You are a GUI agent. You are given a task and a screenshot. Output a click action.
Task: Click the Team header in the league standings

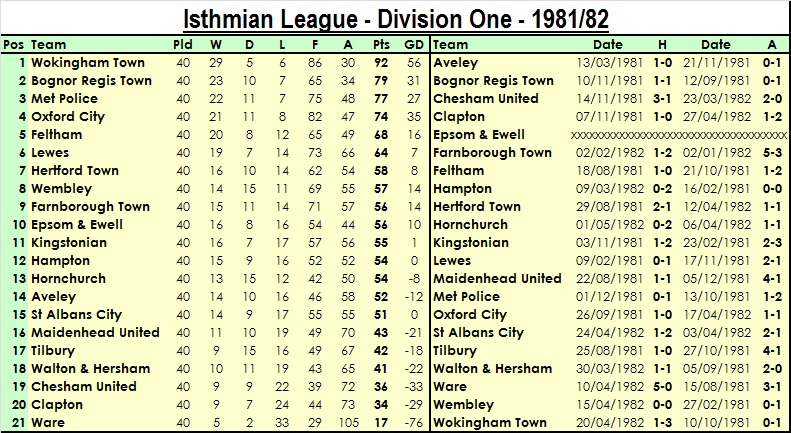click(x=49, y=45)
